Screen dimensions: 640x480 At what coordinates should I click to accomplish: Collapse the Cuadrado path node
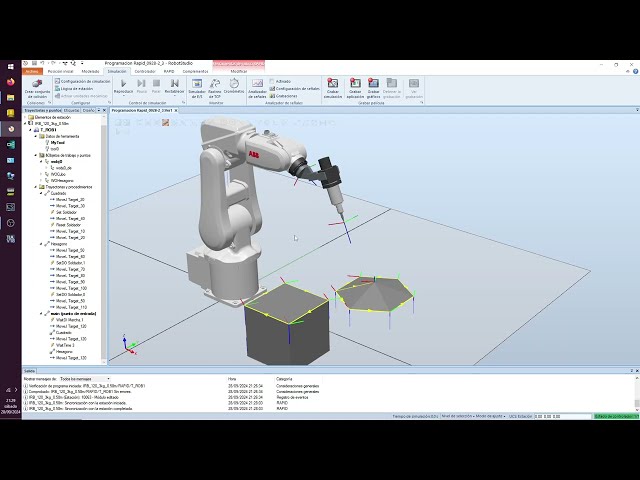point(41,193)
